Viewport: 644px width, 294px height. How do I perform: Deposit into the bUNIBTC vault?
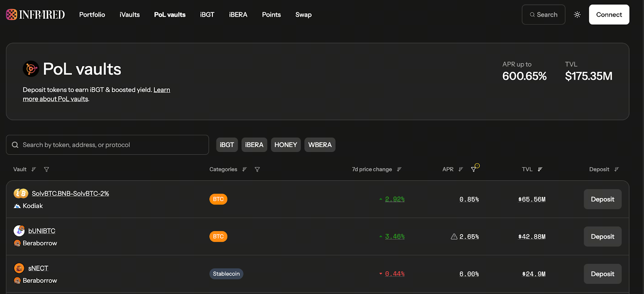(602, 236)
